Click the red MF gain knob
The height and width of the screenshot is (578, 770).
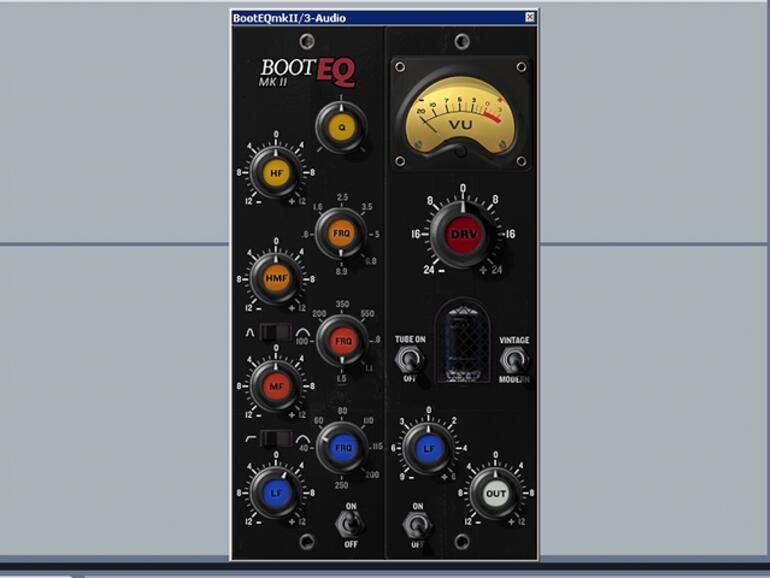[276, 386]
